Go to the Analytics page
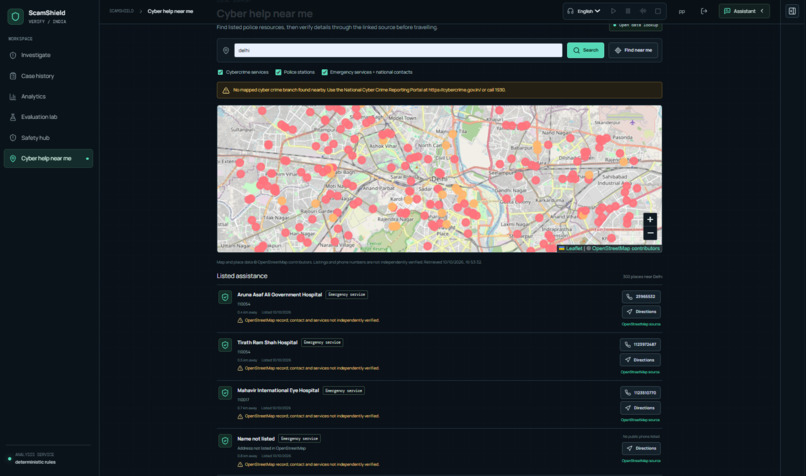This screenshot has width=806, height=476. (x=48, y=97)
